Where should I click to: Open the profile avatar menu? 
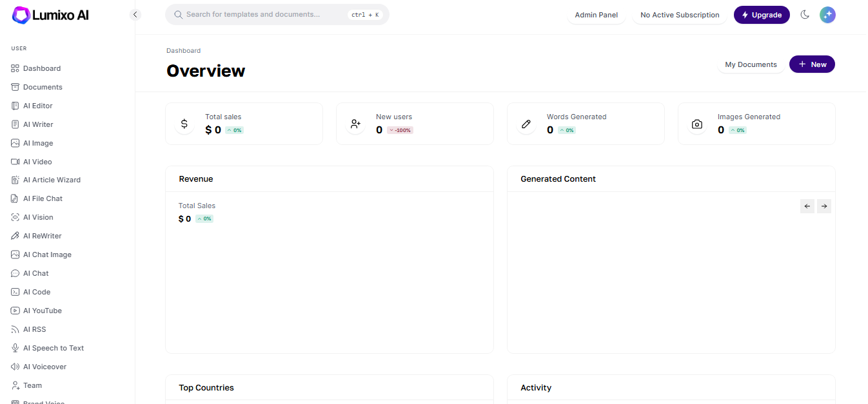pyautogui.click(x=827, y=14)
